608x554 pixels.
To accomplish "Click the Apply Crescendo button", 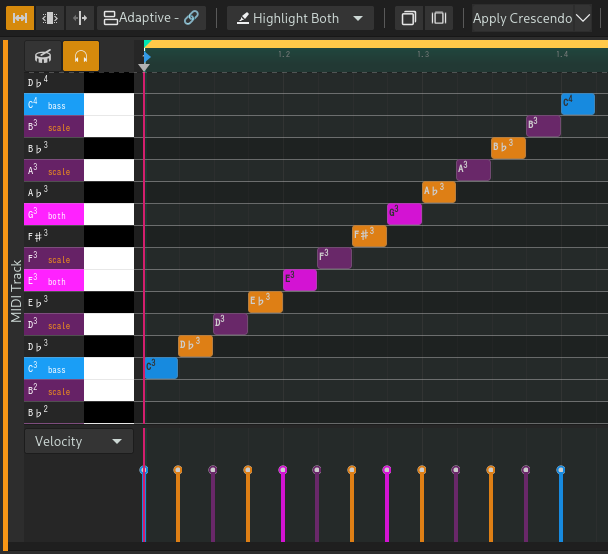I will 522,18.
